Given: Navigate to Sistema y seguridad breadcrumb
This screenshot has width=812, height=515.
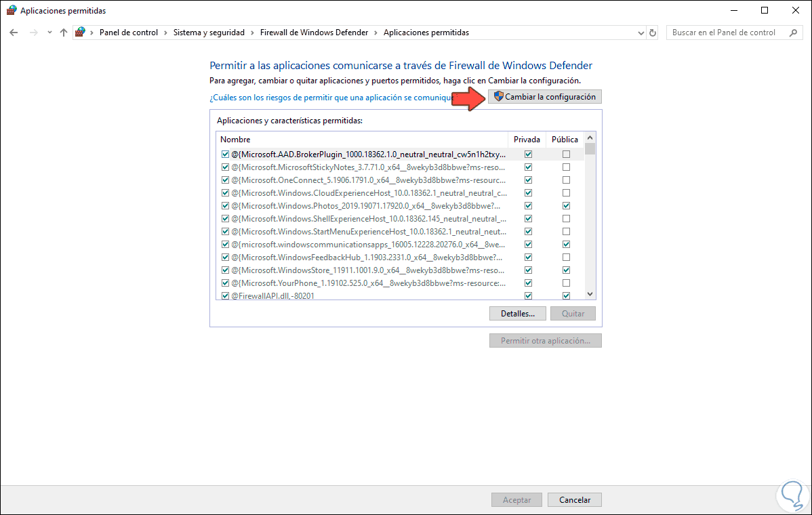Looking at the screenshot, I should coord(209,33).
